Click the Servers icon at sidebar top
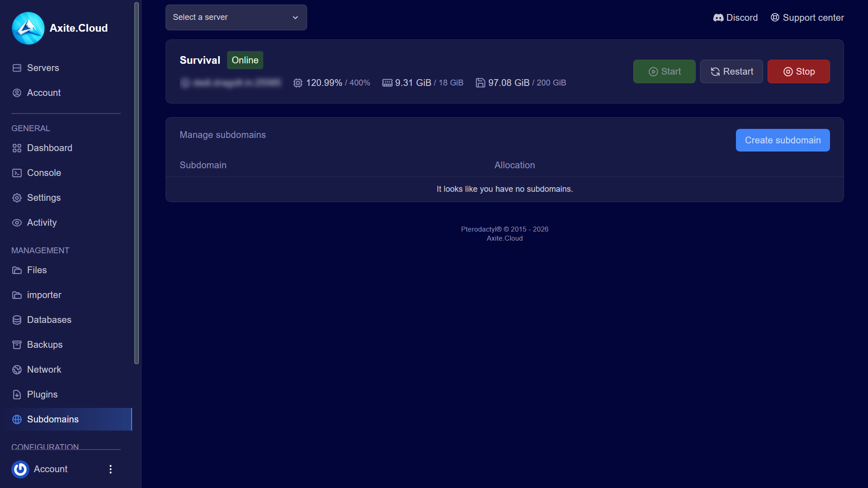Image resolution: width=868 pixels, height=488 pixels. (17, 68)
